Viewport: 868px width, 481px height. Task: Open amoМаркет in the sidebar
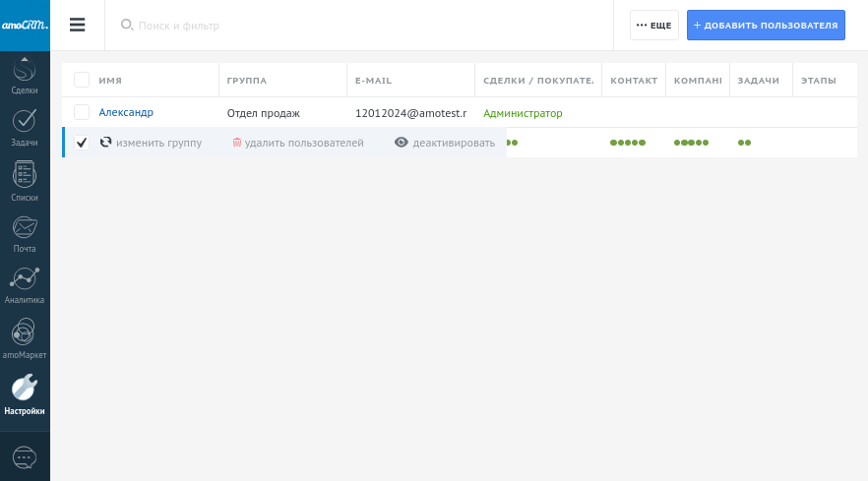(25, 338)
